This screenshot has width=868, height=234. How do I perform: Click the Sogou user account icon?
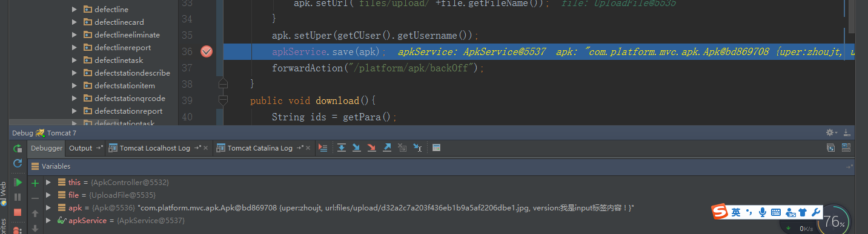(790, 213)
